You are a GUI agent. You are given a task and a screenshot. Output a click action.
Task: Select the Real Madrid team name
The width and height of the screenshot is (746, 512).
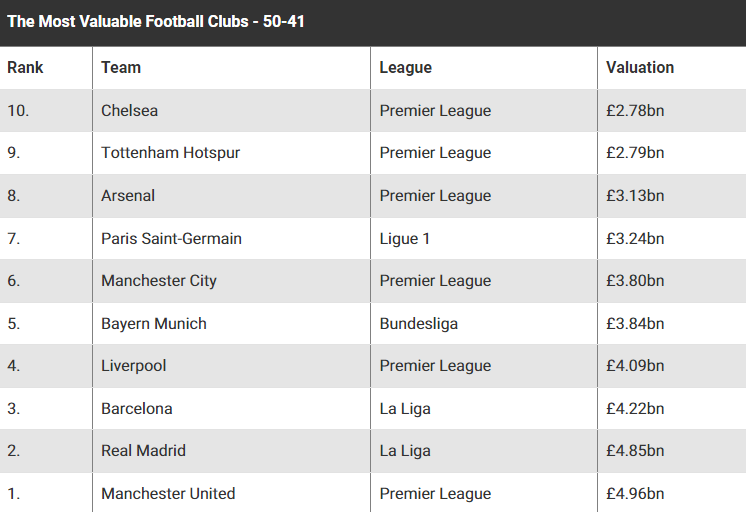click(x=143, y=451)
